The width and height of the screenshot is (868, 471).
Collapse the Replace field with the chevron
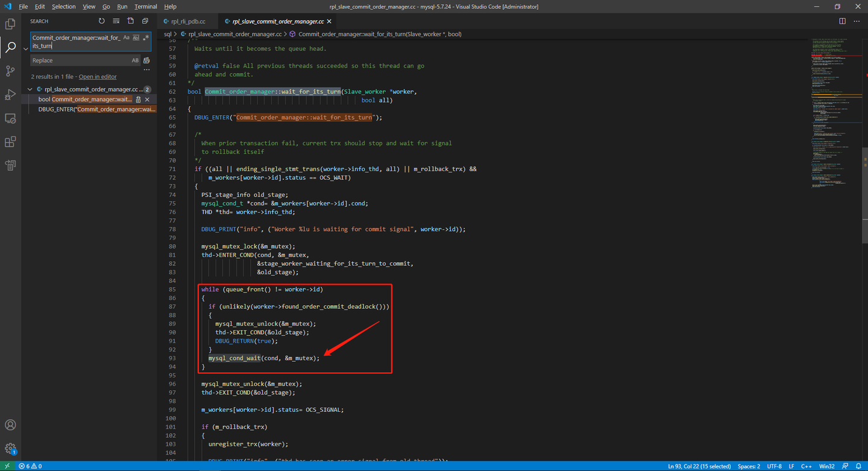tap(25, 49)
